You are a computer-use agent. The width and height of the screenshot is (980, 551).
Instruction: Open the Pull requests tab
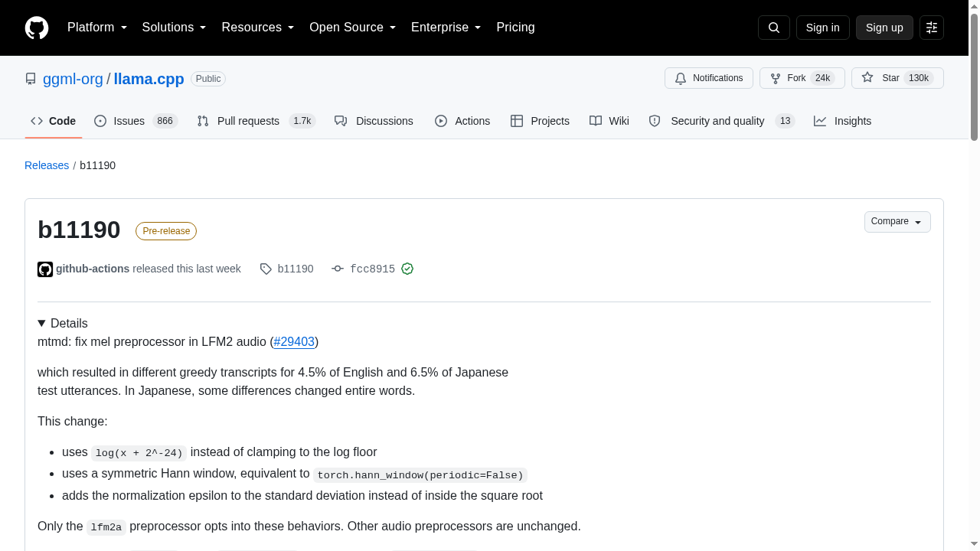point(256,121)
